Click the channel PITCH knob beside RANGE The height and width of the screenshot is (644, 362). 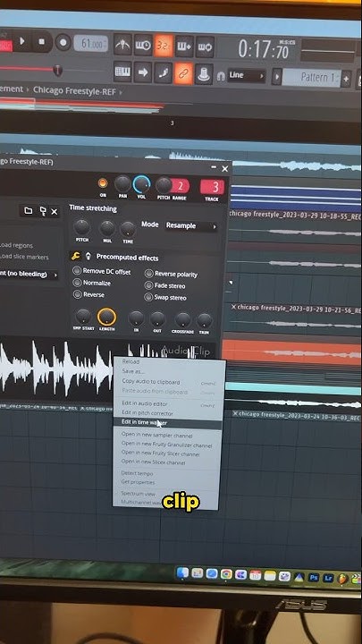[164, 185]
